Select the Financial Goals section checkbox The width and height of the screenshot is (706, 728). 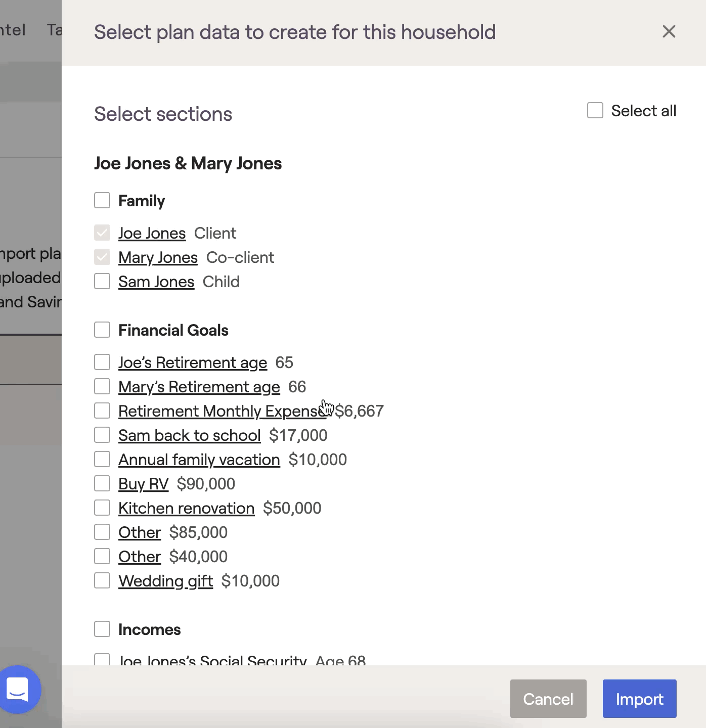tap(102, 330)
